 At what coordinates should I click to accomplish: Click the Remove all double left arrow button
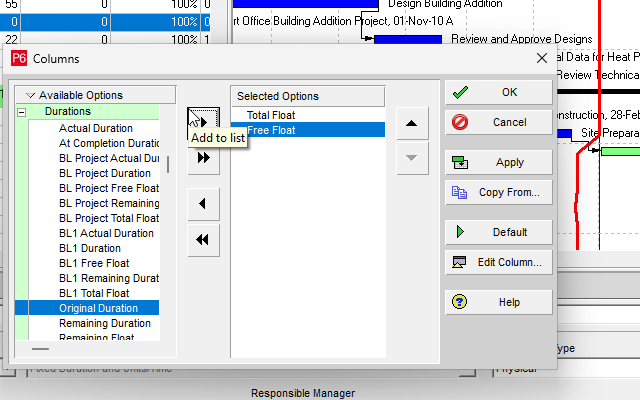click(203, 240)
